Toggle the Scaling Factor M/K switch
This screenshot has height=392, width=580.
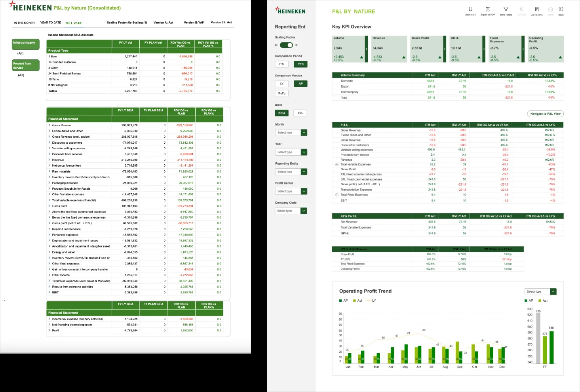pyautogui.click(x=286, y=45)
